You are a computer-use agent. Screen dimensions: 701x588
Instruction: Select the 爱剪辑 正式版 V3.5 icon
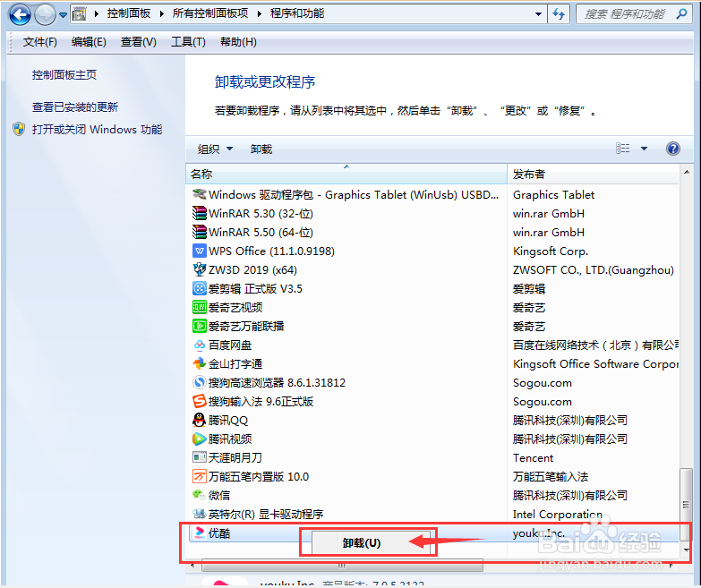point(200,288)
